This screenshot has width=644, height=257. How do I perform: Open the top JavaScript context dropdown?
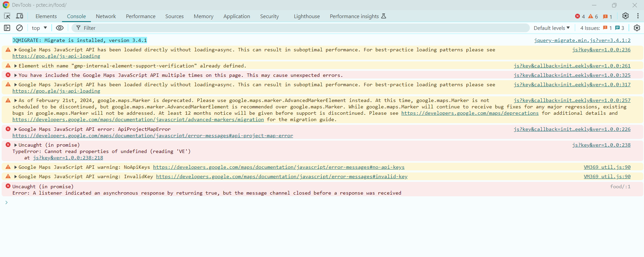(39, 28)
